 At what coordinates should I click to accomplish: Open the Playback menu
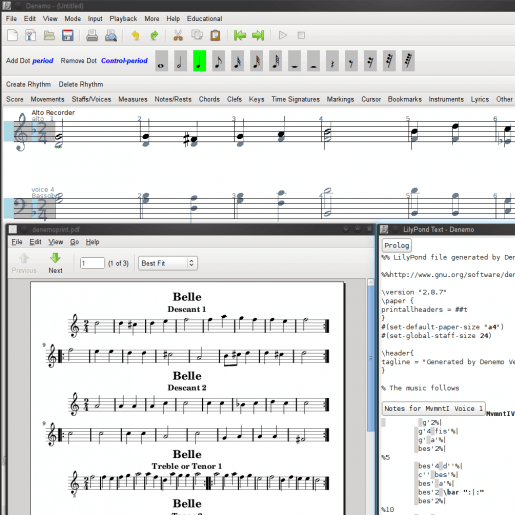click(x=123, y=19)
